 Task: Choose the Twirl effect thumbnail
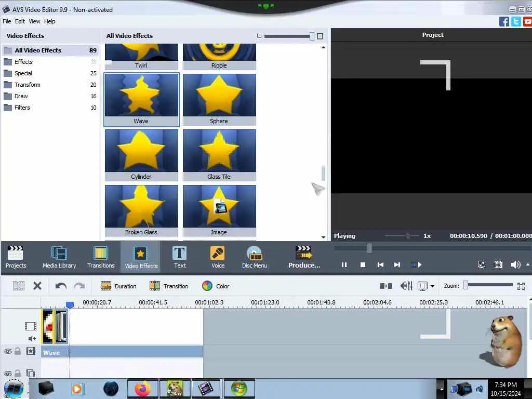pos(141,56)
